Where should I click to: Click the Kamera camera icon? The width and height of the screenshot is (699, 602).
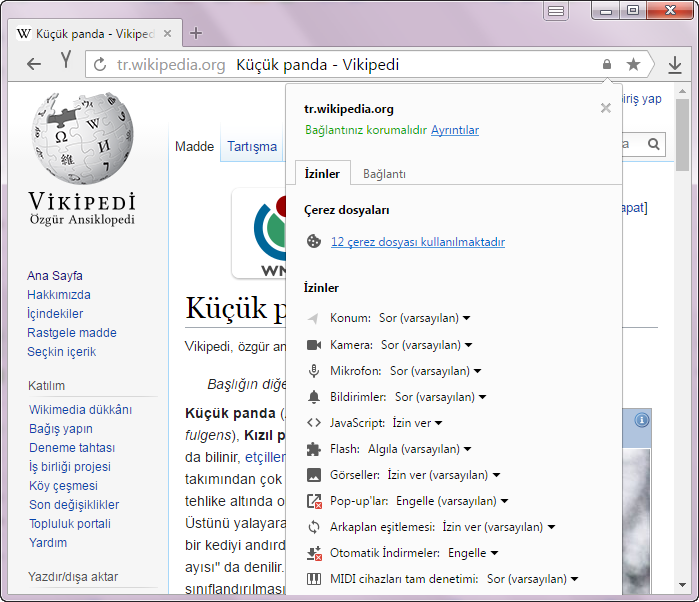point(314,345)
